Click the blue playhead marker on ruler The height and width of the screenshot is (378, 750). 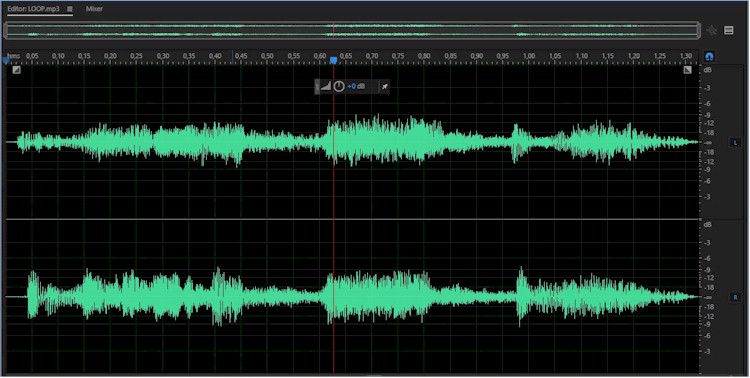333,60
